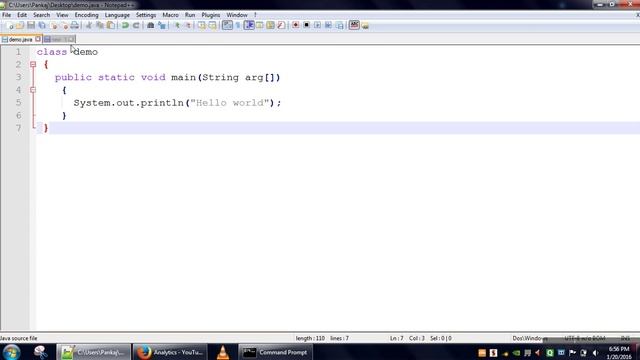Viewport: 640px width, 360px height.
Task: Click the Cut scissors toolbar icon
Action: coord(89,25)
